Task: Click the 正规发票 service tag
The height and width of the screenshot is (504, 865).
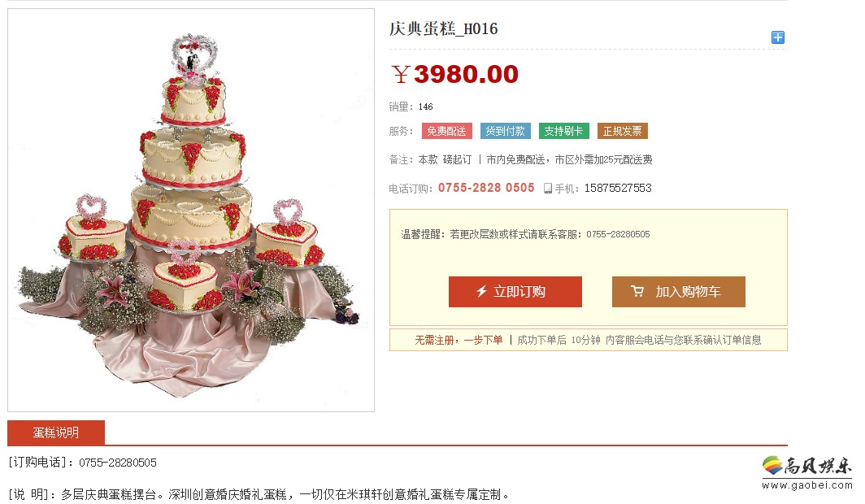Action: pos(622,131)
